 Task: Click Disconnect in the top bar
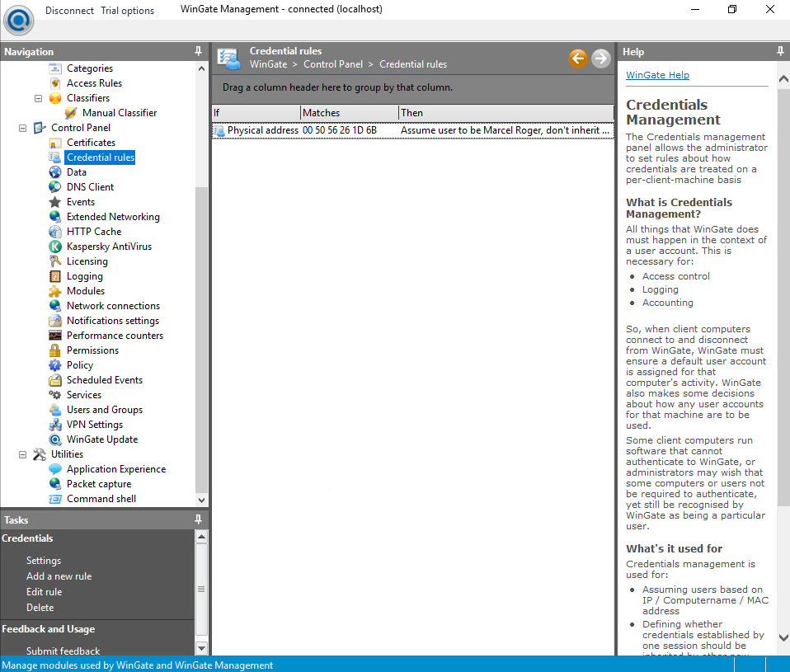69,11
